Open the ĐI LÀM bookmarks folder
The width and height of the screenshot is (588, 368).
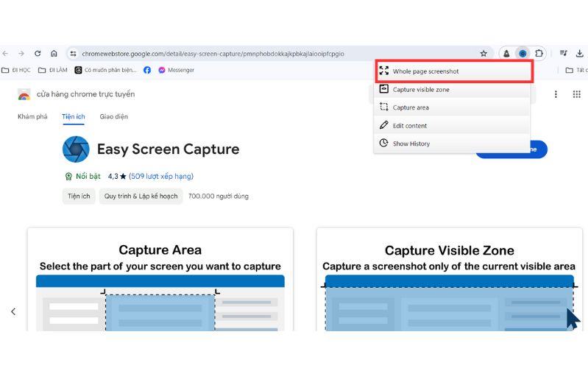click(x=53, y=70)
